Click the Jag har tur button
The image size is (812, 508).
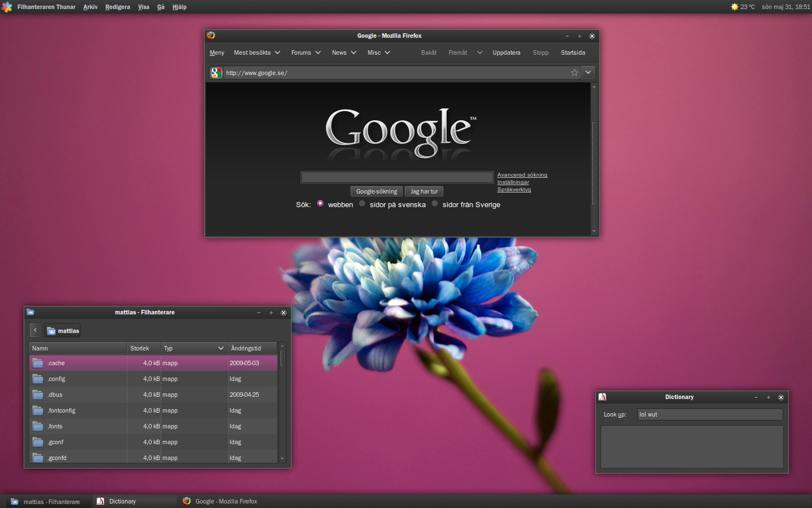424,191
